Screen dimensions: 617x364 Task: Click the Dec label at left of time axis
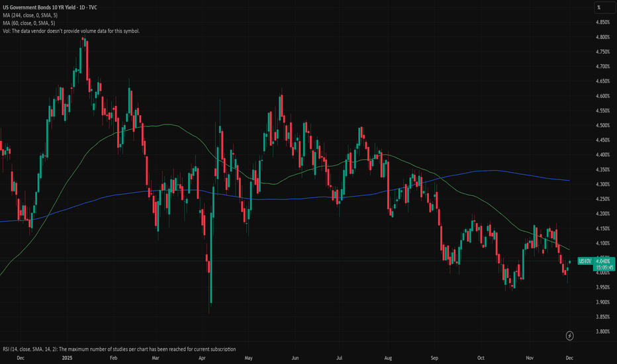[x=21, y=357]
